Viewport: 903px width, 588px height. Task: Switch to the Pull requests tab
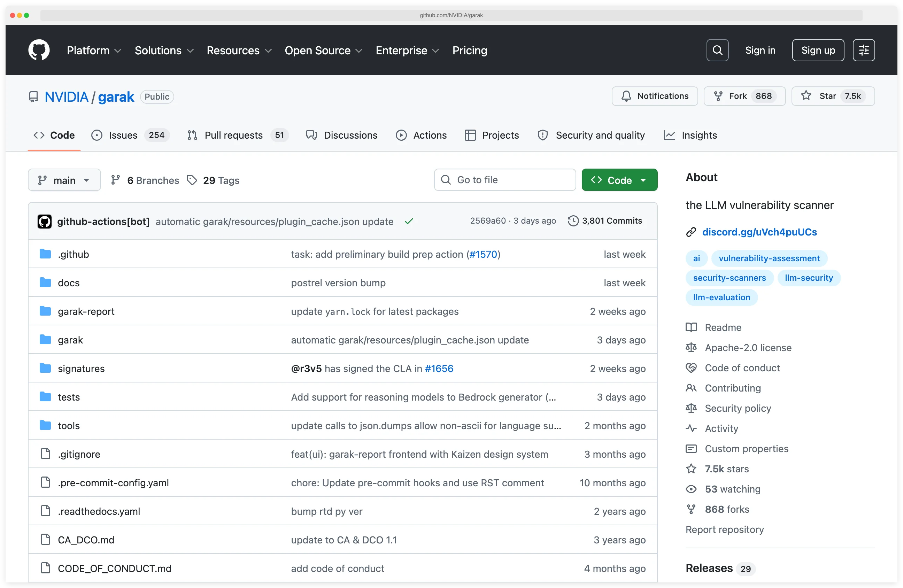click(234, 135)
